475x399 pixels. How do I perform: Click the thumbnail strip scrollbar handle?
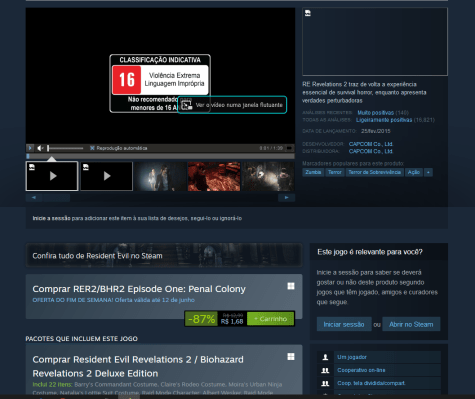(56, 198)
